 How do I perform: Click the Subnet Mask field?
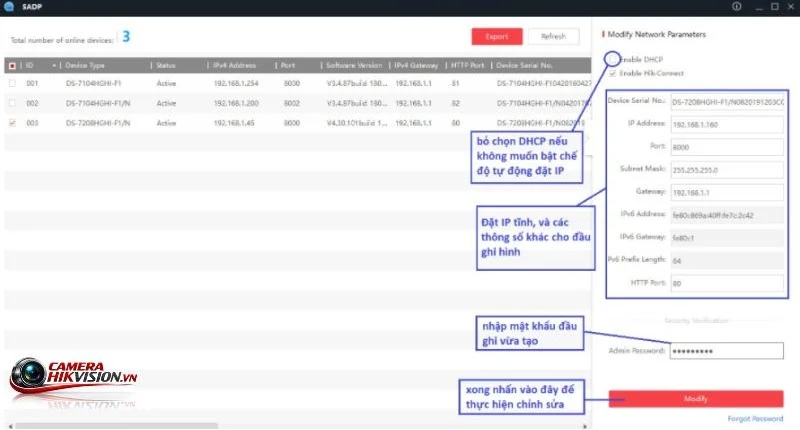(x=727, y=170)
